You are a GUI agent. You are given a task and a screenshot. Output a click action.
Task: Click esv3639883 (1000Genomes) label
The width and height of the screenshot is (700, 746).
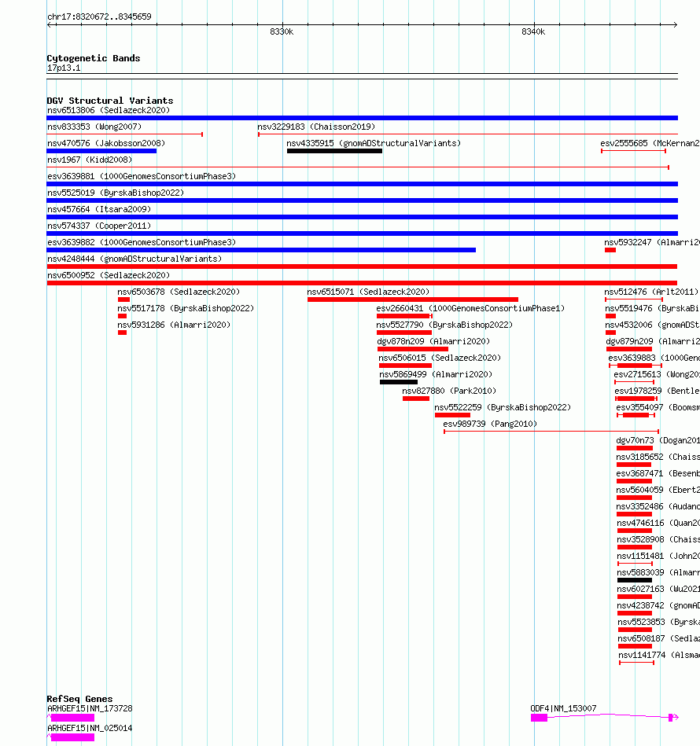[654, 358]
